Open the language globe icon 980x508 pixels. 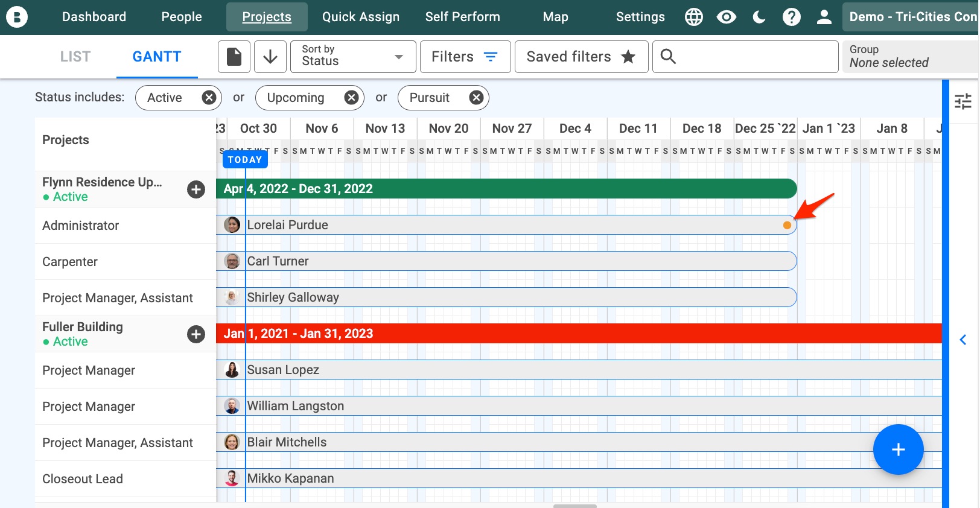click(694, 17)
